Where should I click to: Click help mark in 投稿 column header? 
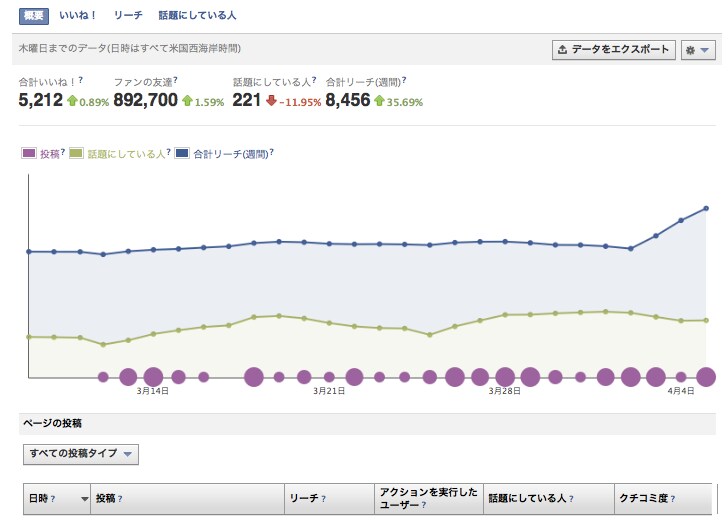120,499
